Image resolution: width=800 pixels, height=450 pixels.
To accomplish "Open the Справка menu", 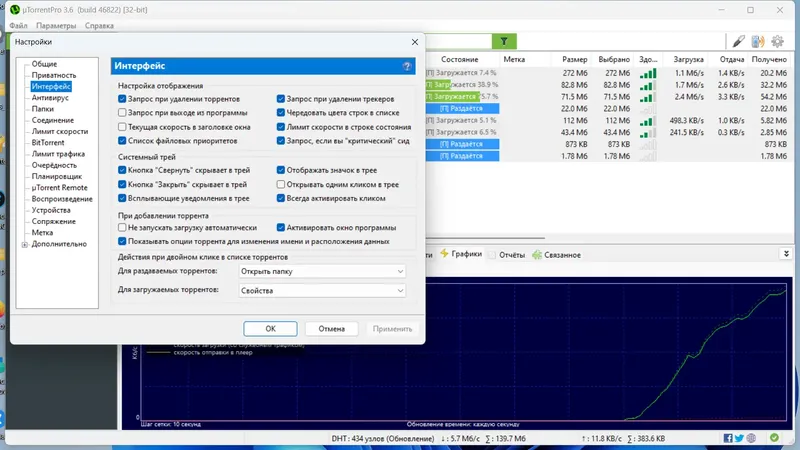I will pyautogui.click(x=99, y=26).
